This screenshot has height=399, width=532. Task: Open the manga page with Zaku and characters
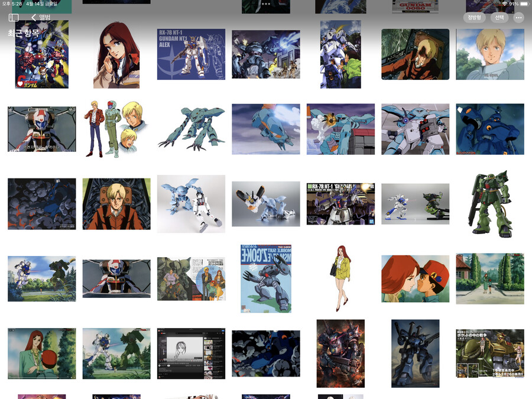coord(191,278)
